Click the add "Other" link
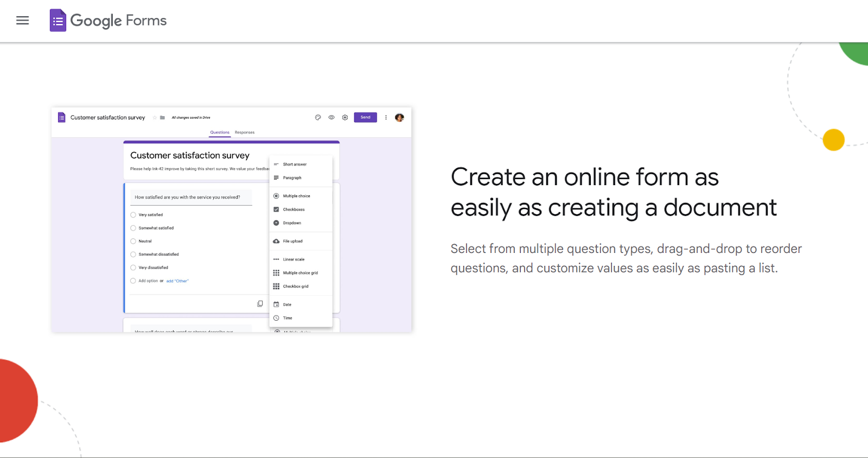The image size is (868, 458). tap(177, 281)
